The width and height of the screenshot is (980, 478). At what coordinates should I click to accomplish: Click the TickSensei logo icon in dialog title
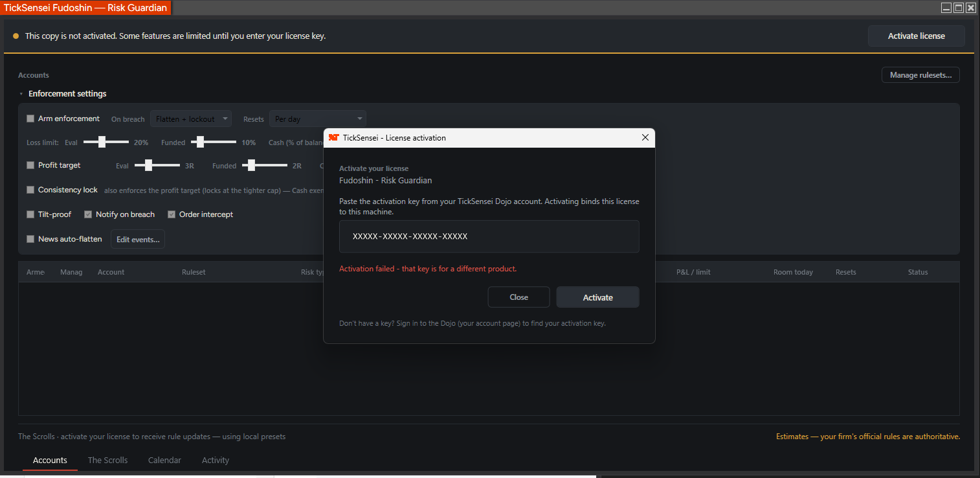[x=334, y=137]
